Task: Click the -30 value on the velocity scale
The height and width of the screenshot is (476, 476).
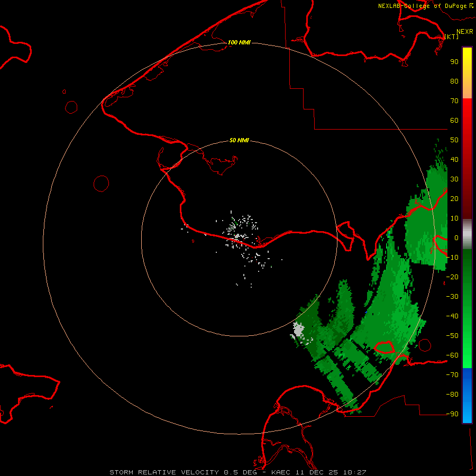Action: point(452,297)
